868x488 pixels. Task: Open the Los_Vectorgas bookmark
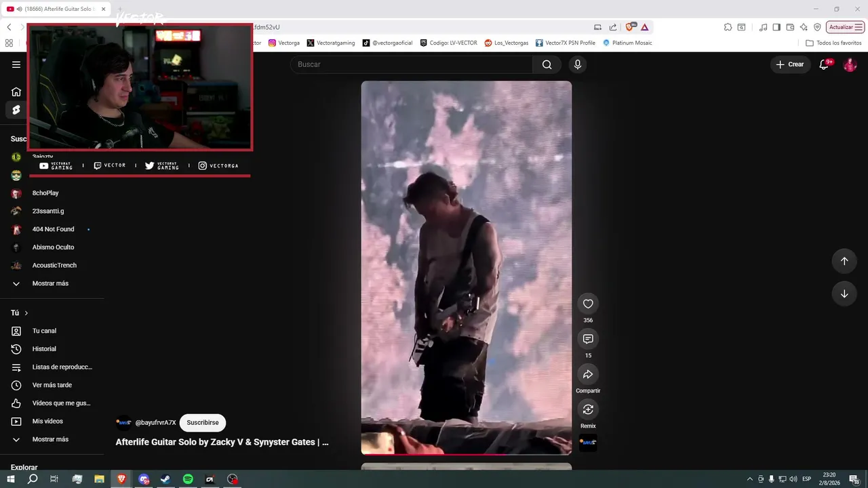click(x=507, y=43)
